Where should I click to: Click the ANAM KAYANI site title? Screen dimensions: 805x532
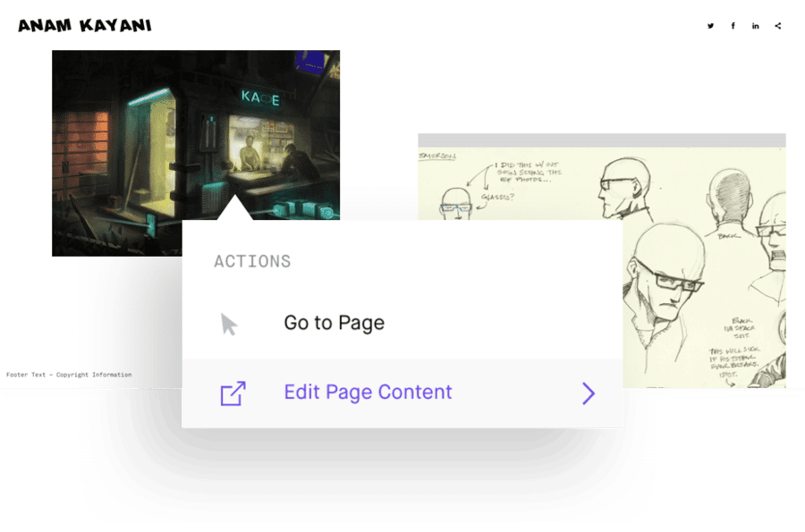[85, 26]
